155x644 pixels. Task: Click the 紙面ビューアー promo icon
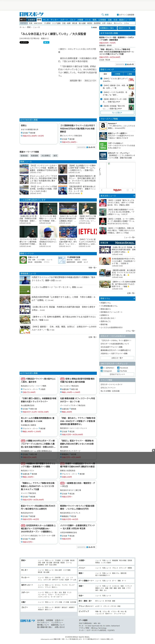coord(103,136)
